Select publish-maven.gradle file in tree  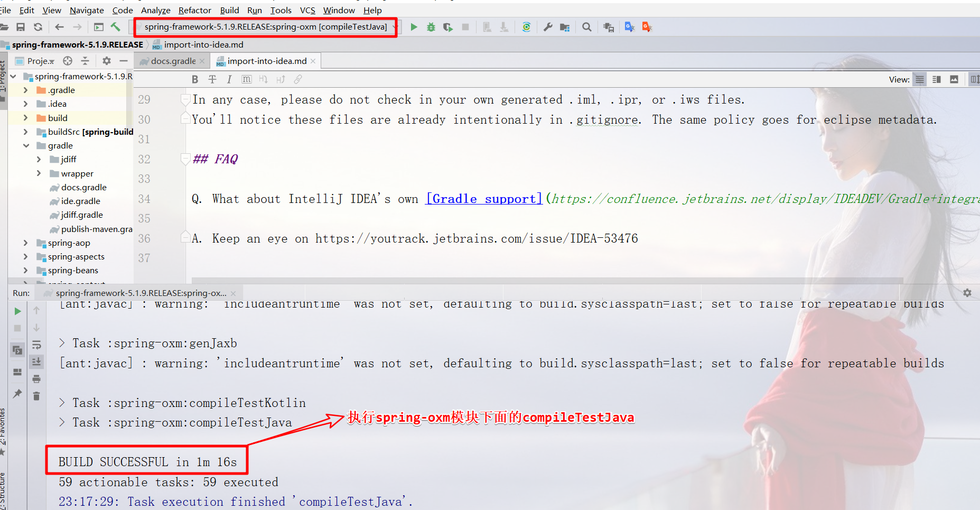click(97, 229)
